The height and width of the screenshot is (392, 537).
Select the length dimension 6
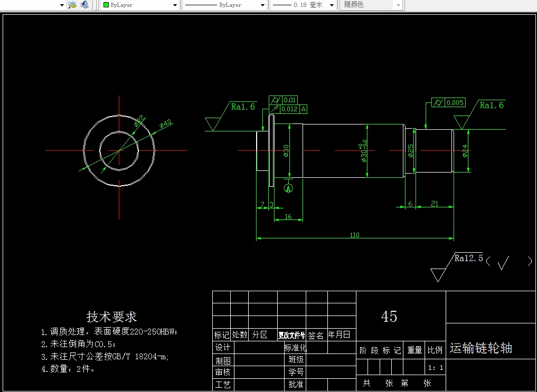tap(410, 204)
